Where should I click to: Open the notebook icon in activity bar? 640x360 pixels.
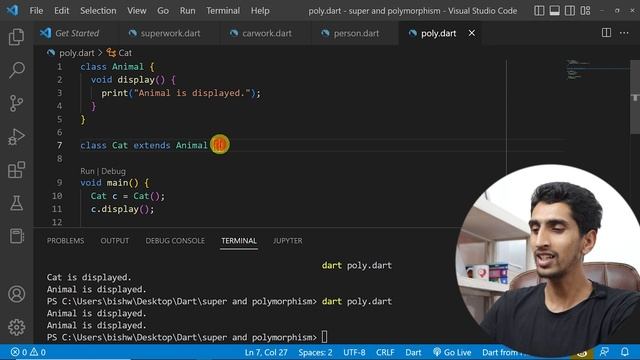(x=16, y=236)
